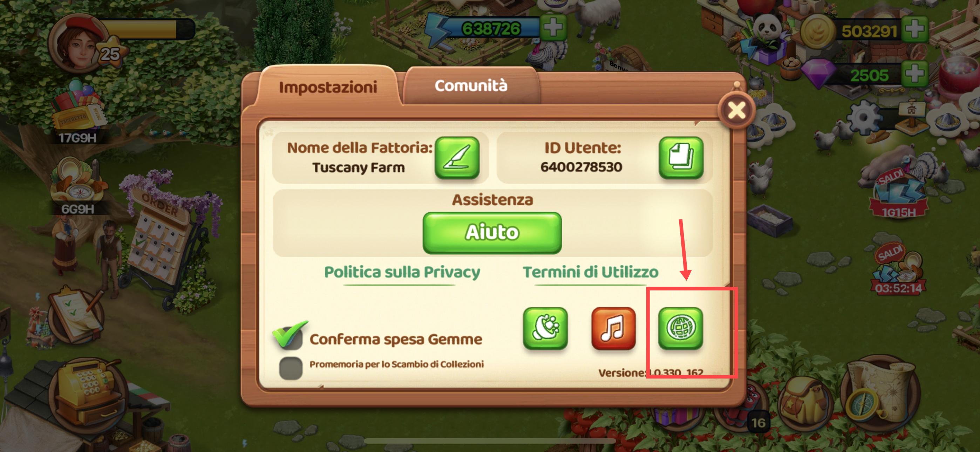
Task: Add more energy with plus button
Action: (553, 27)
